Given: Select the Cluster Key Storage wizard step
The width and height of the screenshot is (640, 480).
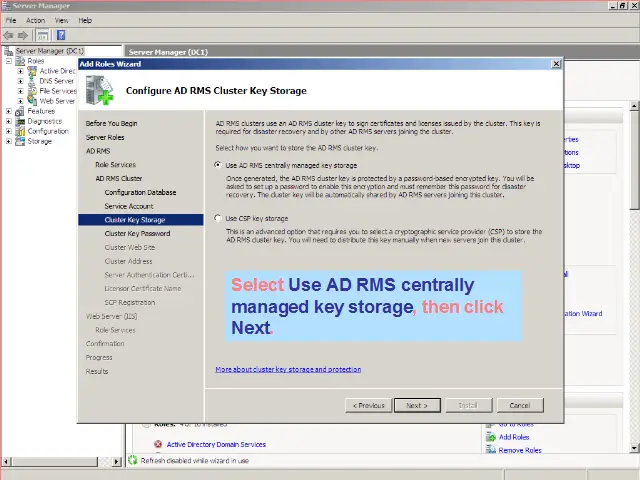Looking at the screenshot, I should pos(140,220).
